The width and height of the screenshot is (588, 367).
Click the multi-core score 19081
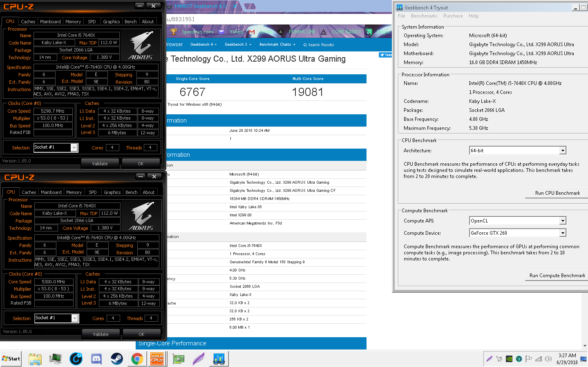pos(308,92)
